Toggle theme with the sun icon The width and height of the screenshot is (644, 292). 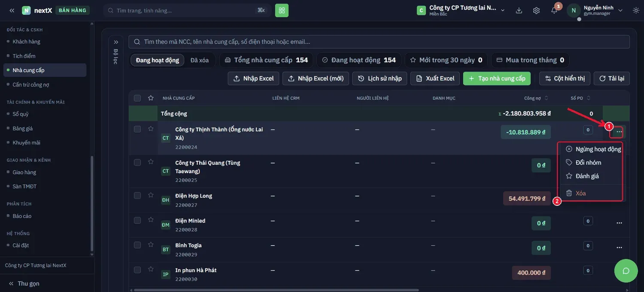[x=636, y=10]
